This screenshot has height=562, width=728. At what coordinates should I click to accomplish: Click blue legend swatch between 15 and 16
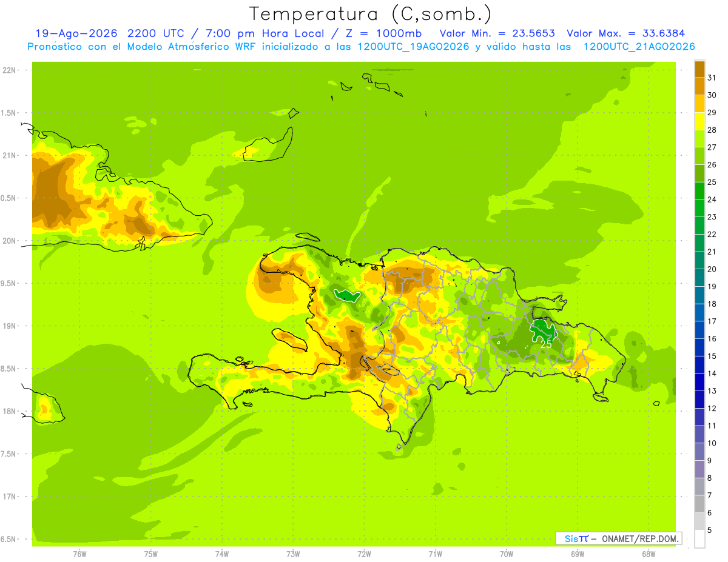[x=699, y=347]
